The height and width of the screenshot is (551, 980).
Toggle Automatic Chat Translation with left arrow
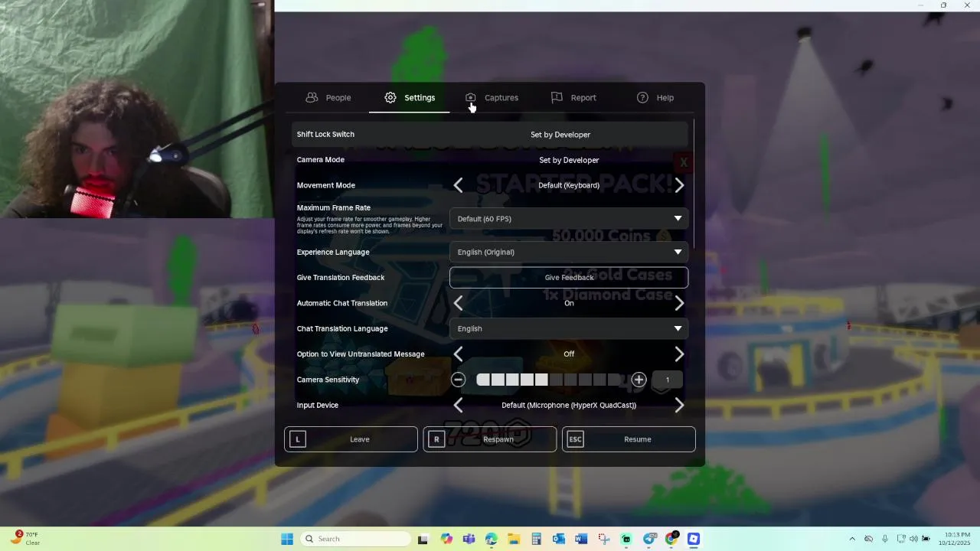(458, 303)
